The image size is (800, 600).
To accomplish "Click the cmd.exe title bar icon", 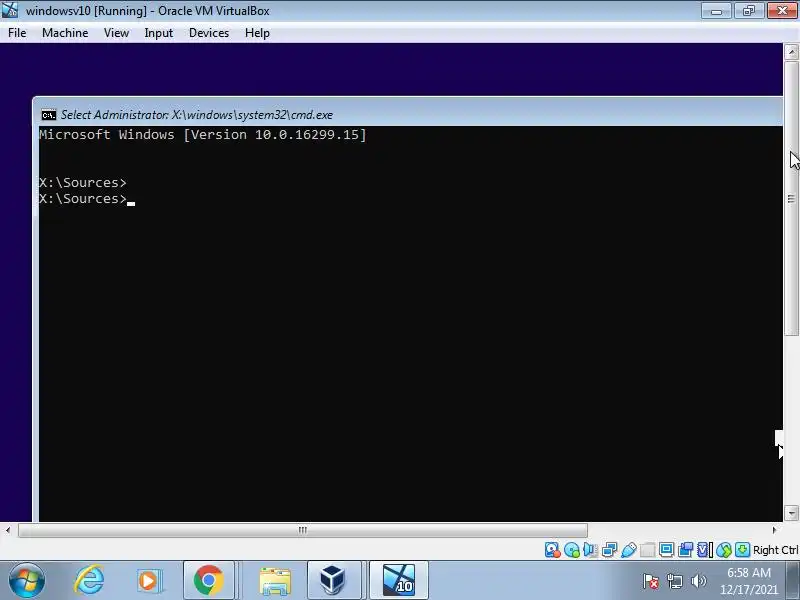I will coord(48,115).
